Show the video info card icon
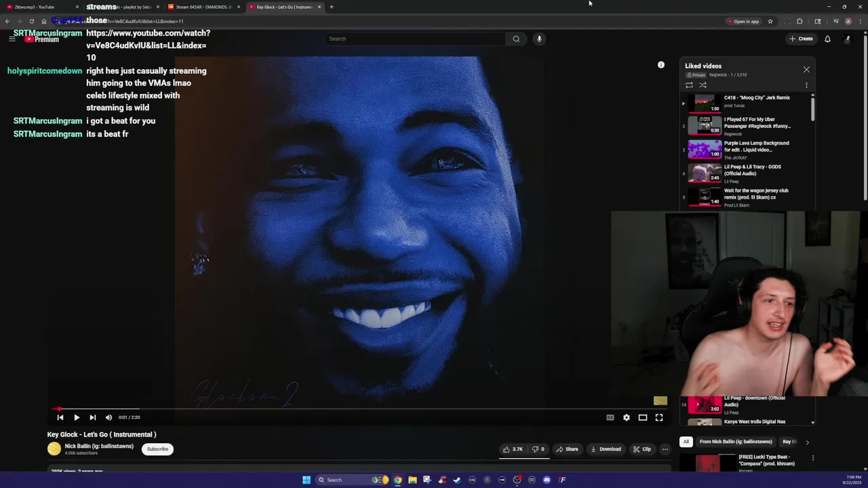This screenshot has height=488, width=868. 661,65
